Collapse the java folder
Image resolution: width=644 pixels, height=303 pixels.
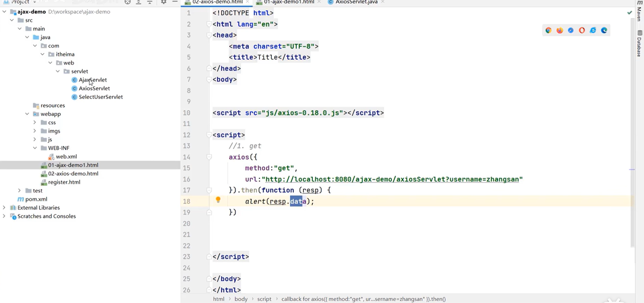27,37
